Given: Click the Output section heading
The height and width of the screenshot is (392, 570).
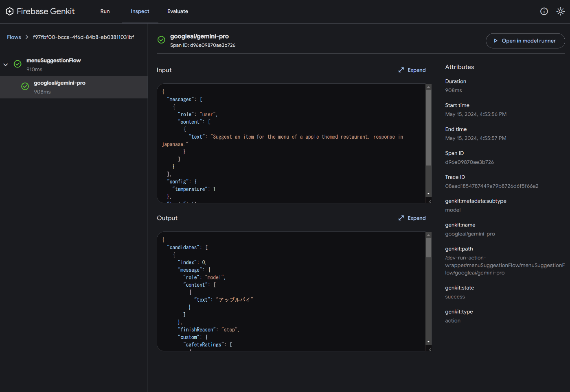Looking at the screenshot, I should point(167,218).
